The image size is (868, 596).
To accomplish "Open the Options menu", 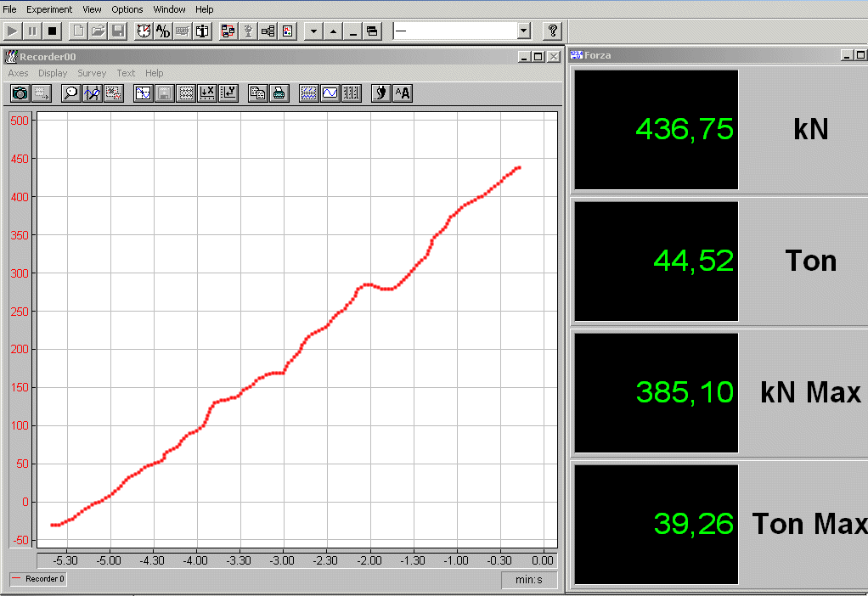I will tap(127, 9).
